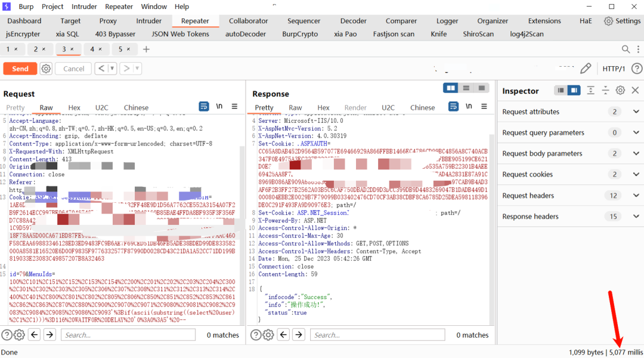The height and width of the screenshot is (358, 644).
Task: Click the edit target pencil icon
Action: tap(586, 68)
